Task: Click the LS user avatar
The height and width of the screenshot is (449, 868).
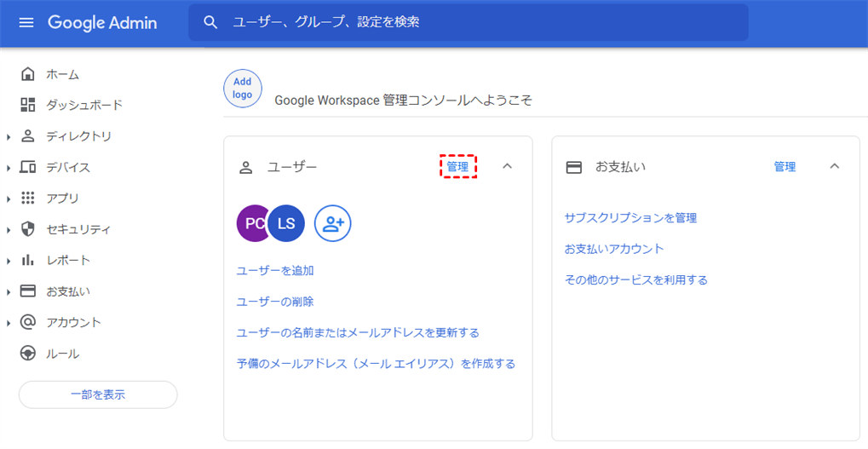Action: coord(286,224)
